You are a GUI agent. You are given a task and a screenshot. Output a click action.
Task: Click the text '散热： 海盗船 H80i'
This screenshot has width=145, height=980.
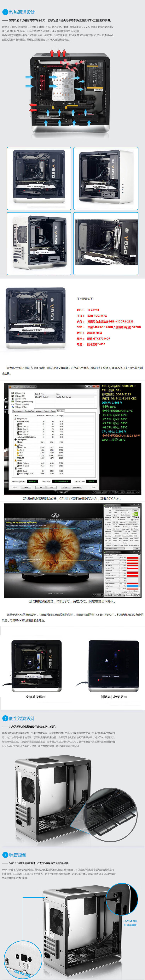coord(90,333)
